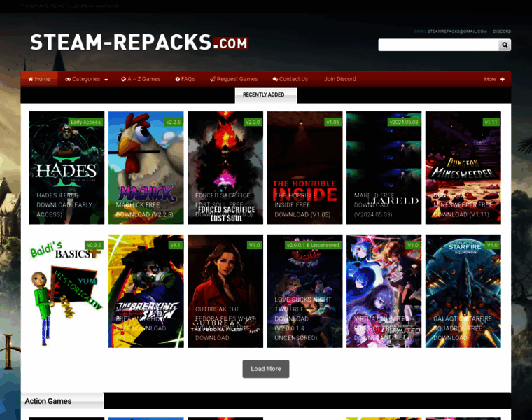Viewport: 532px width, 420px height.
Task: Go to the FAQs page
Action: click(x=185, y=79)
